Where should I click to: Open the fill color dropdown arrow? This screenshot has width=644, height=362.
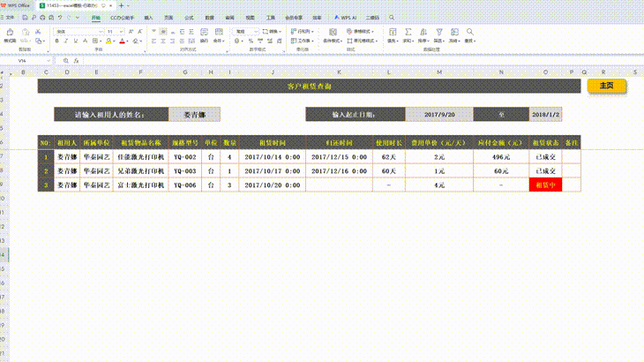click(114, 41)
